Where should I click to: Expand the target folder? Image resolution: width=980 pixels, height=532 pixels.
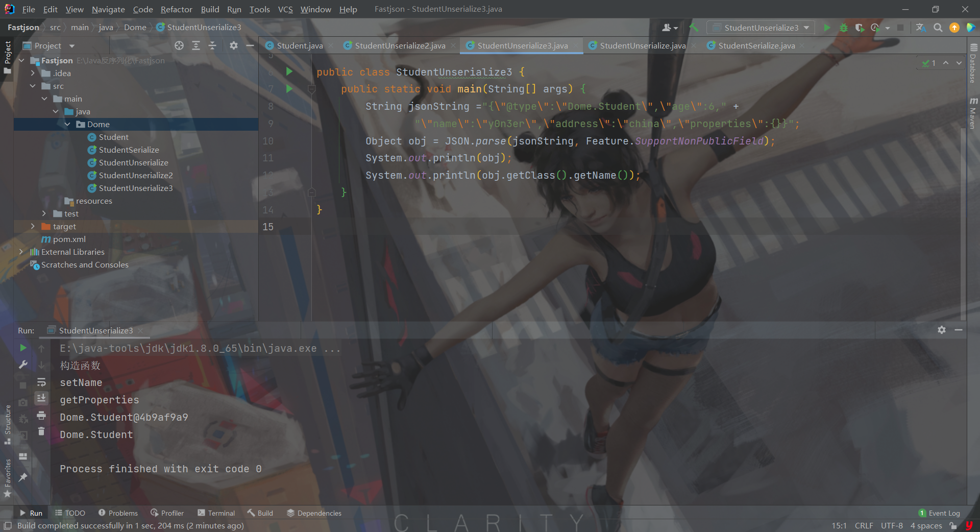coord(33,226)
